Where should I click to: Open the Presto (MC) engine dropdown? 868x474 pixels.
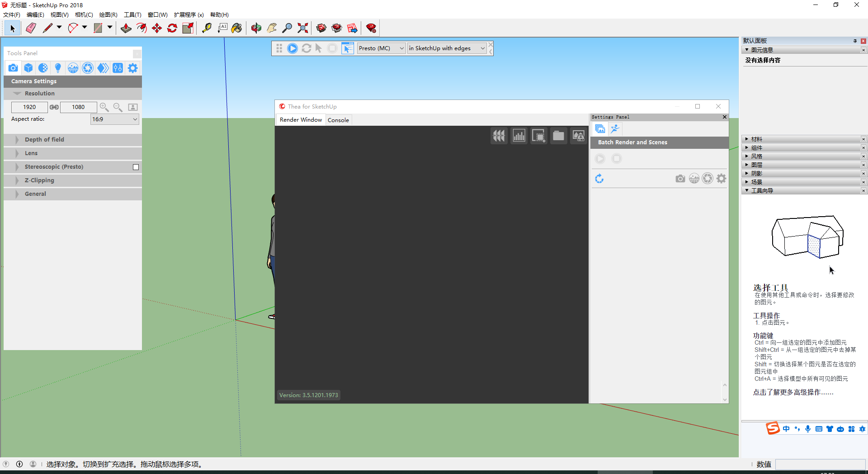pyautogui.click(x=381, y=48)
